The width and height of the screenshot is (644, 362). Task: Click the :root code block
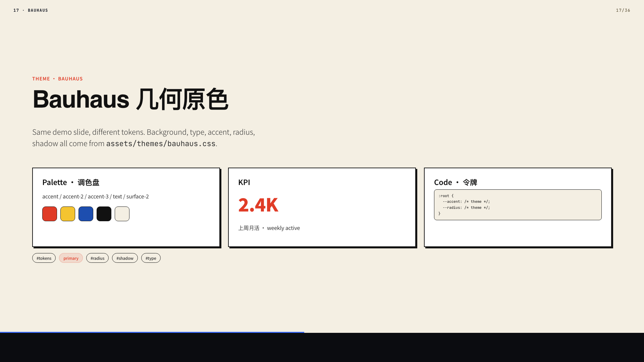[518, 205]
